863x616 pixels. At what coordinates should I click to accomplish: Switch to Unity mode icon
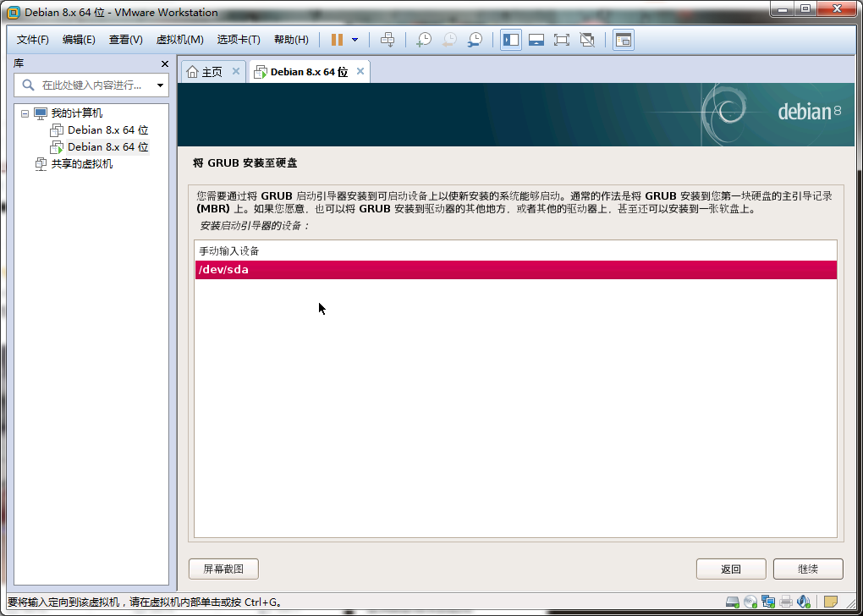coord(587,40)
